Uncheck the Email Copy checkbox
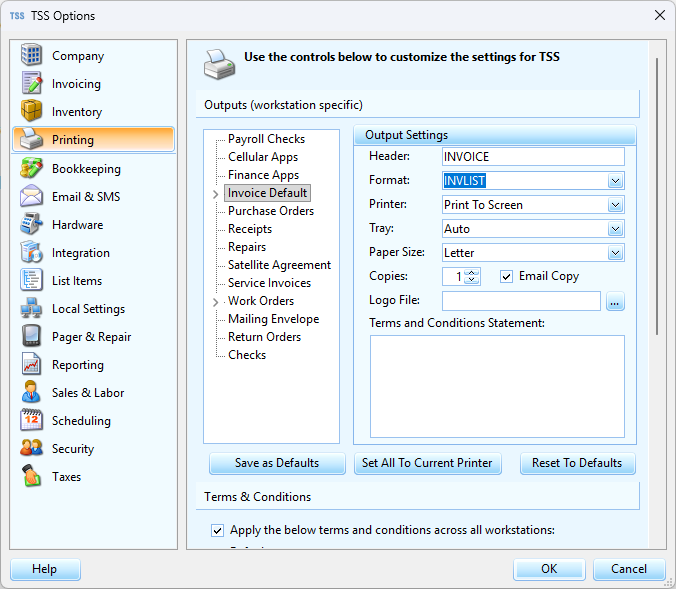This screenshot has height=589, width=676. pos(506,277)
